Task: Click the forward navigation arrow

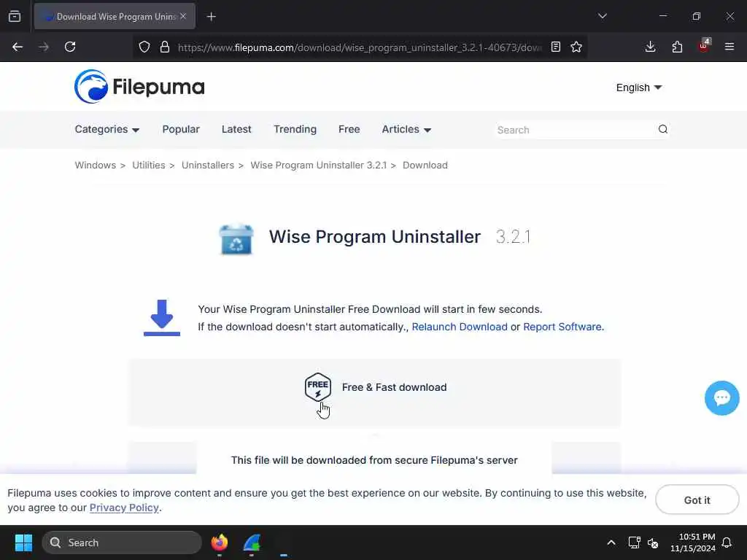Action: (x=44, y=47)
